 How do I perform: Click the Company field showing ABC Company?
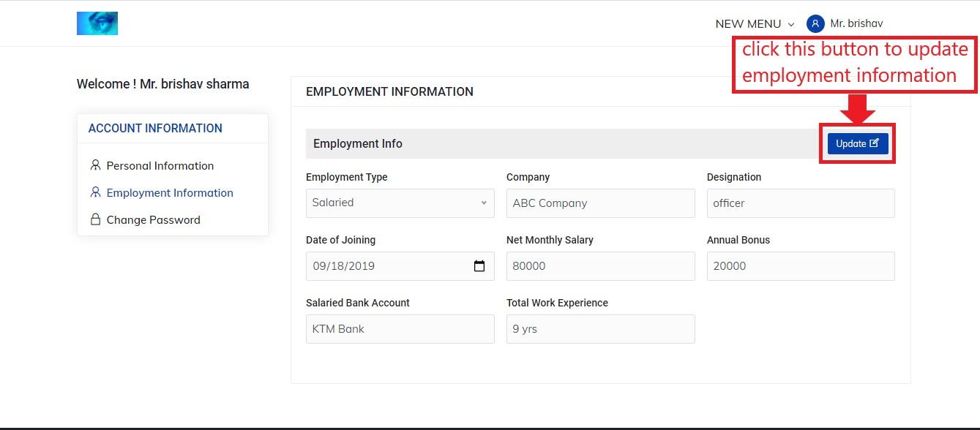click(x=601, y=203)
